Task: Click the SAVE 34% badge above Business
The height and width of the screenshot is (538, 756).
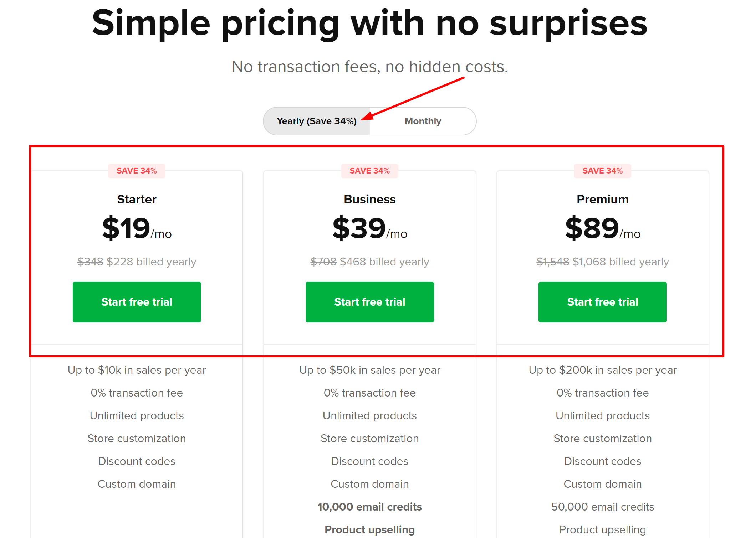Action: 369,171
